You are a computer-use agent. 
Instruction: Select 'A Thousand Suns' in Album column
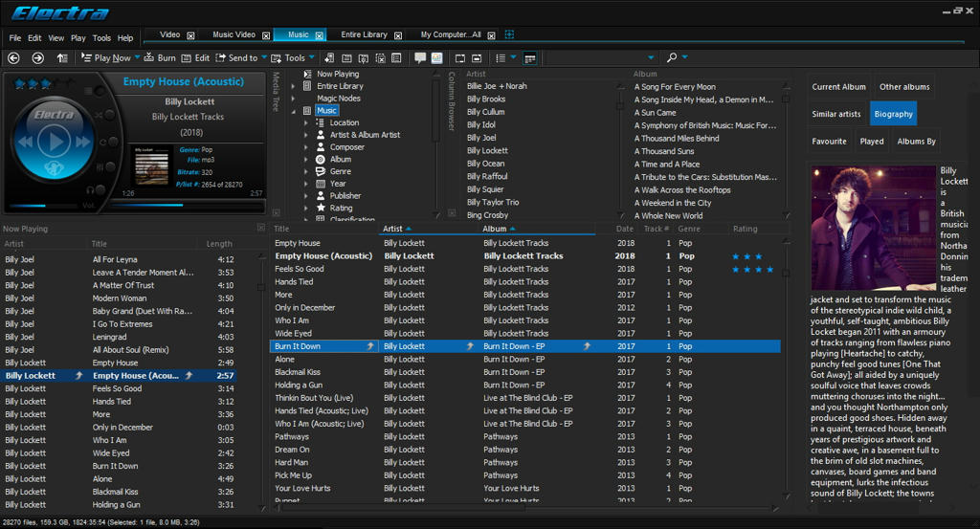click(x=664, y=151)
